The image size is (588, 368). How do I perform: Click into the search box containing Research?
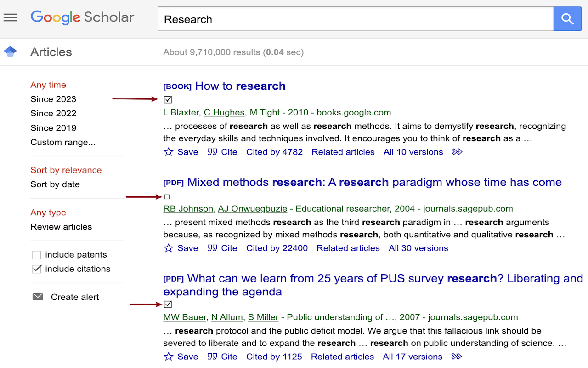356,19
